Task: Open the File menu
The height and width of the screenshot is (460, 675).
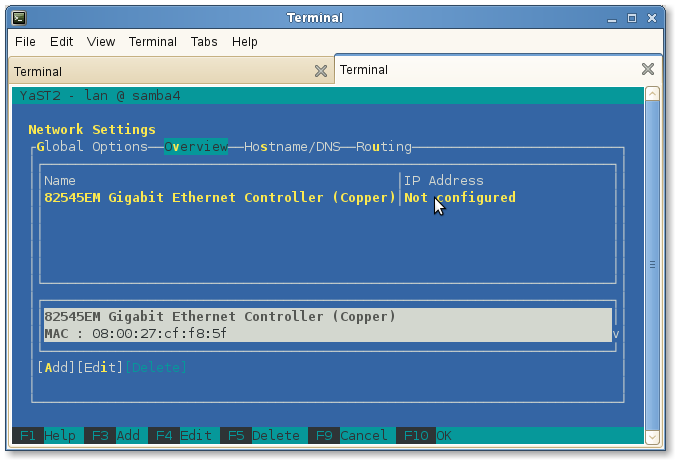Action: [x=25, y=42]
